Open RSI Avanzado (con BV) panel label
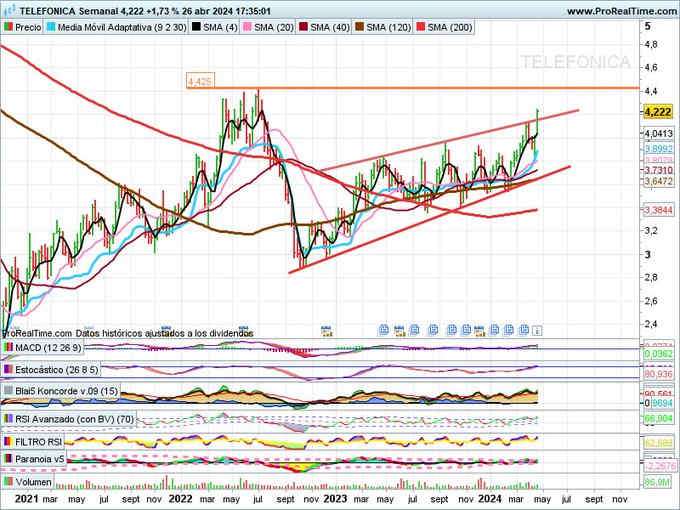Viewport: 680px width, 510px height. click(75, 419)
